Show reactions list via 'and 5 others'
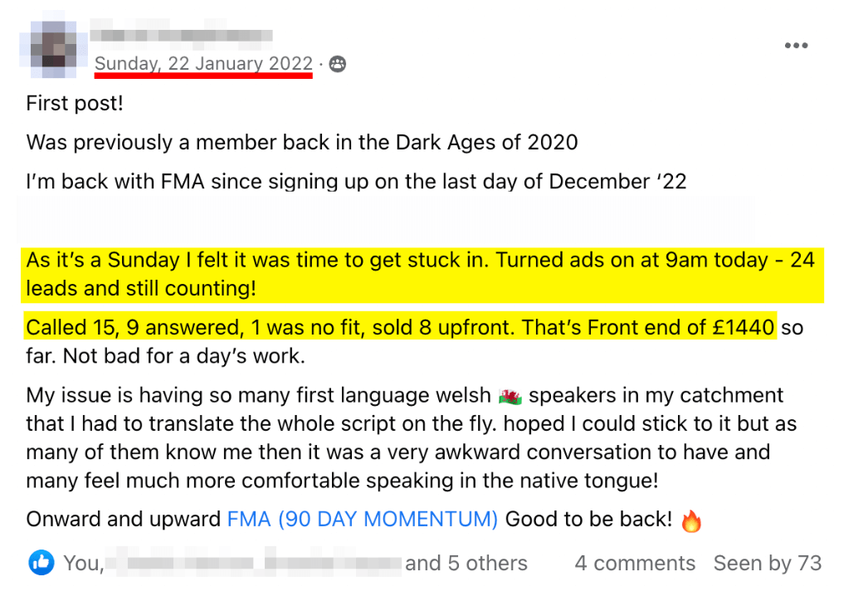868x606 pixels. click(x=466, y=564)
